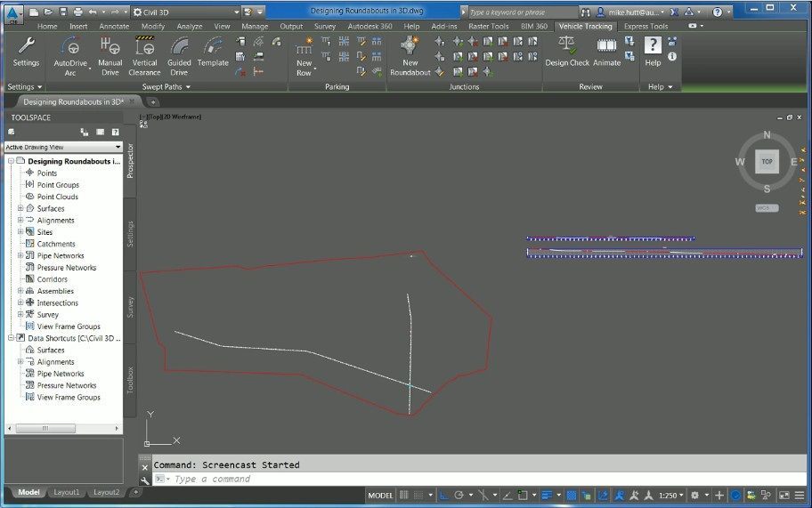Open the Prospector vertical tab
The image size is (812, 508).
pos(130,161)
